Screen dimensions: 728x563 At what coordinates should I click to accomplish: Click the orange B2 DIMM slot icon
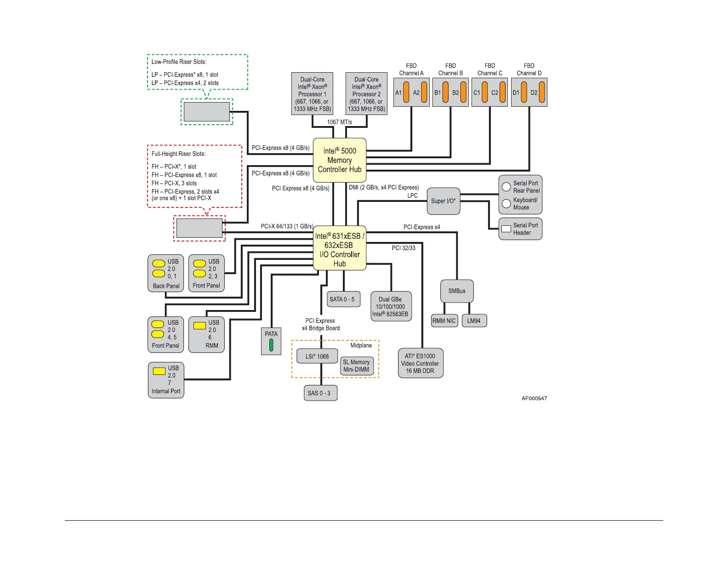tap(463, 92)
